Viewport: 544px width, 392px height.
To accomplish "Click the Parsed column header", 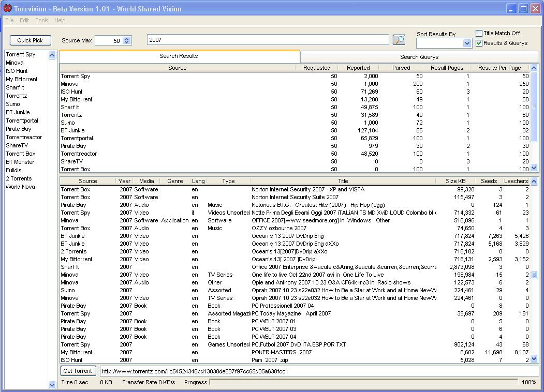I will point(401,68).
